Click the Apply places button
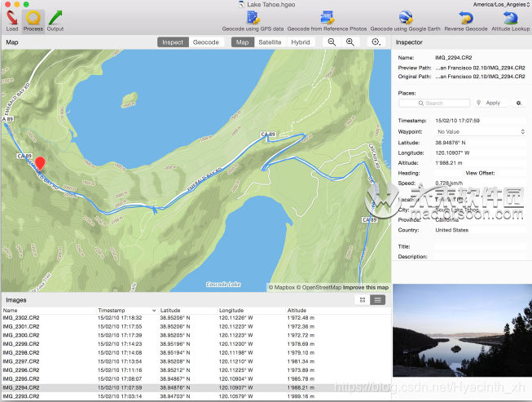The height and width of the screenshot is (402, 532). pos(493,103)
